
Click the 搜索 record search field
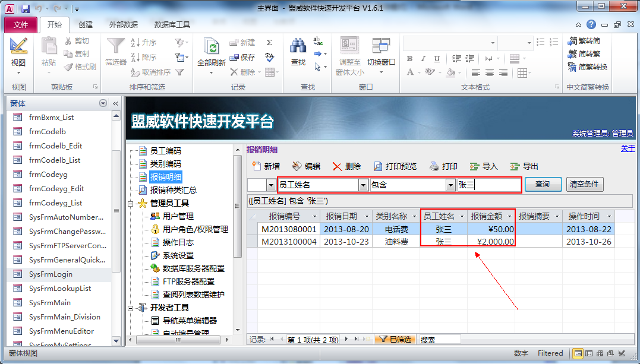(x=440, y=340)
